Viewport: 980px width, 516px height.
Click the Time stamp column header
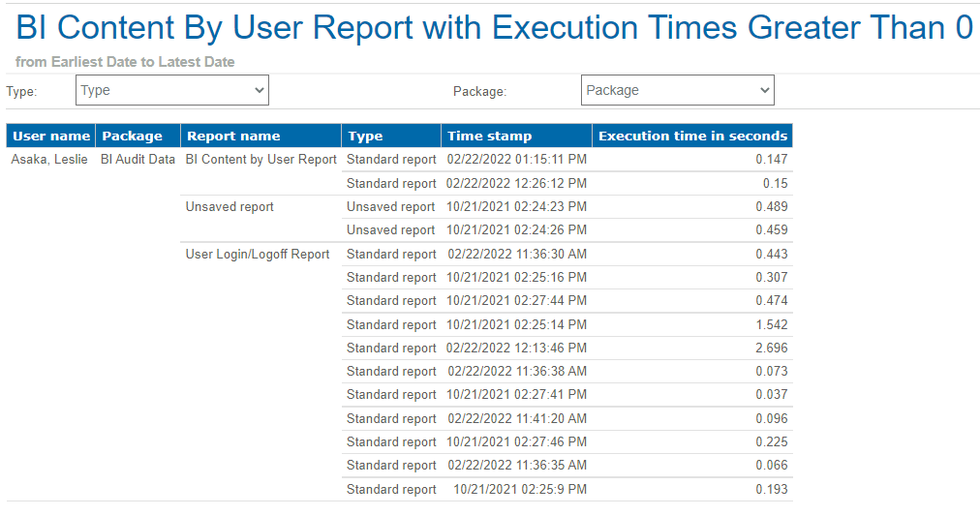point(489,136)
